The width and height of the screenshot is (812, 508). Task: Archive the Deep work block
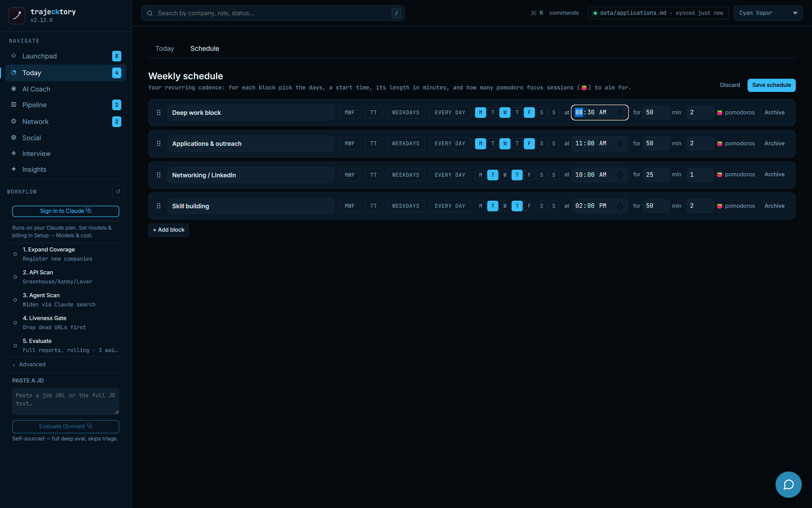coord(774,113)
